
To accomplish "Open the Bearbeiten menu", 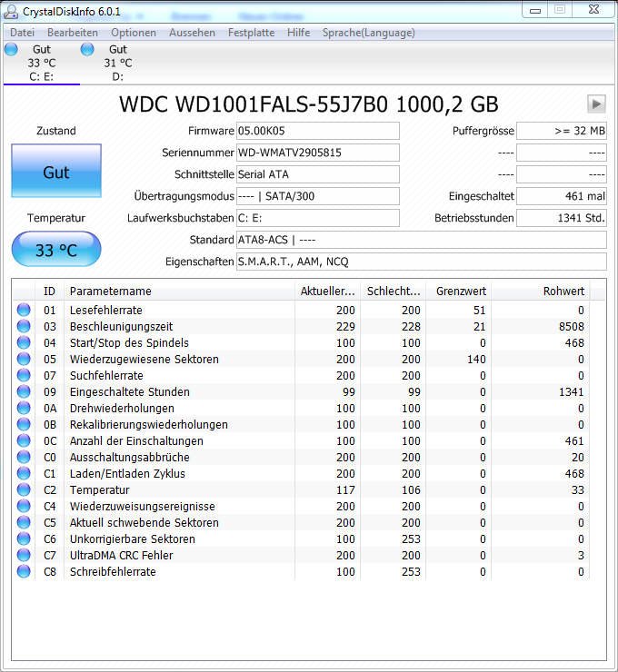I will [x=73, y=33].
